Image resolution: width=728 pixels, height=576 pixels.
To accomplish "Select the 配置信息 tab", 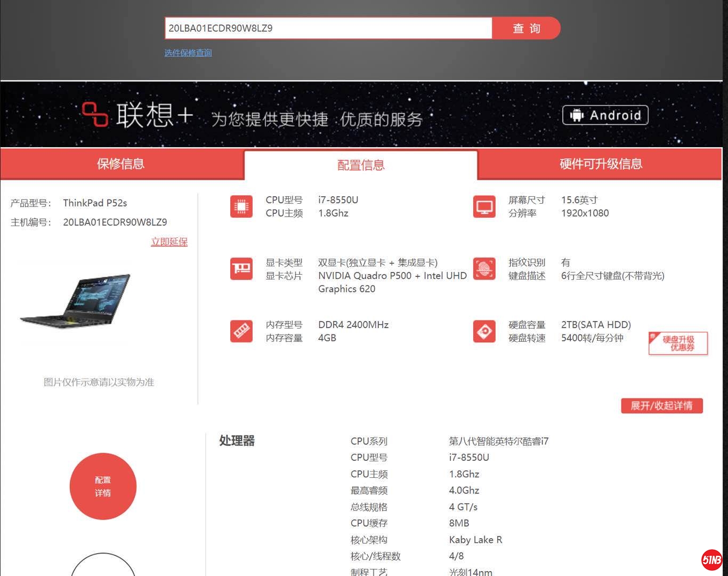I will (360, 165).
